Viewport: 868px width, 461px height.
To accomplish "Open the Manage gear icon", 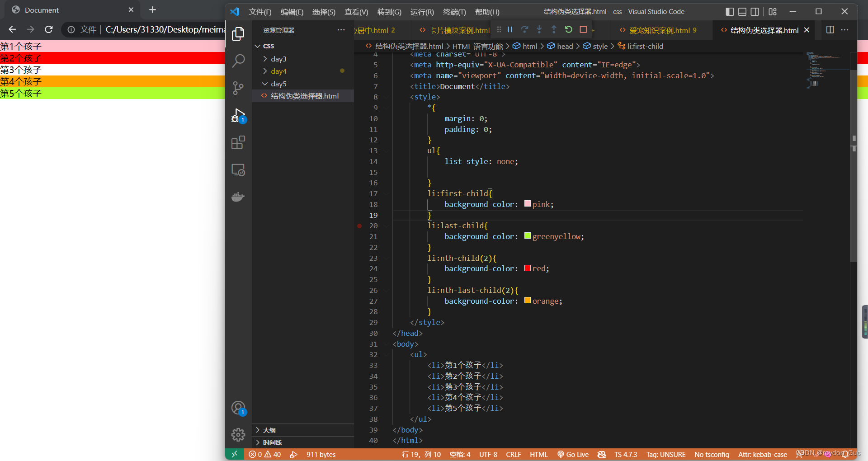I will tap(238, 435).
